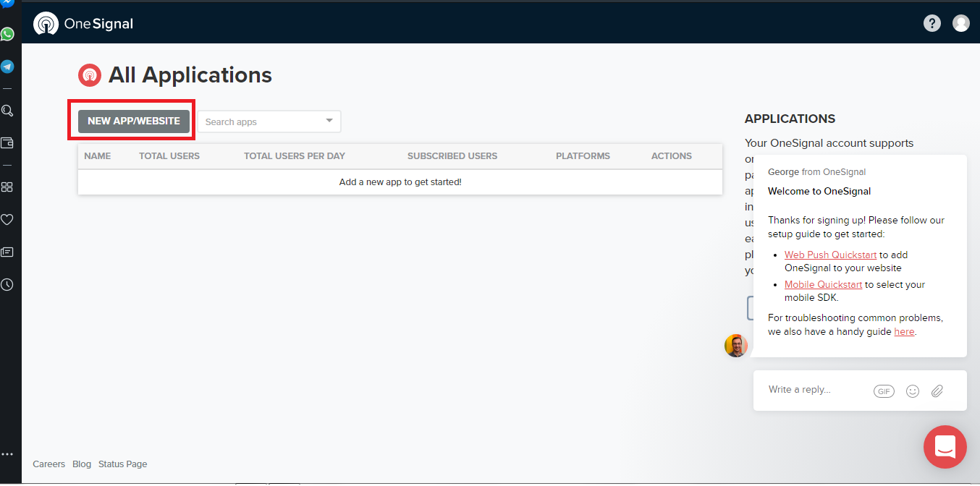Open the wallet icon in sidebar
Screen dimensions: 980x486
coord(7,143)
